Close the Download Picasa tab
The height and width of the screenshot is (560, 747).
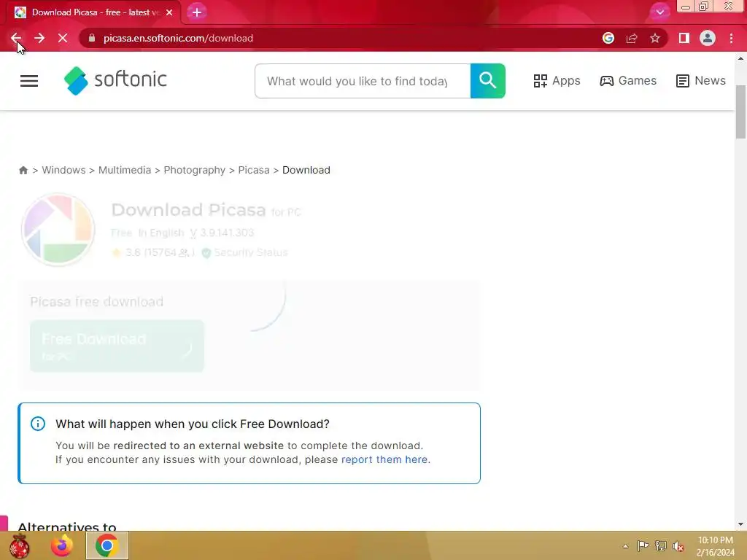[x=169, y=12]
